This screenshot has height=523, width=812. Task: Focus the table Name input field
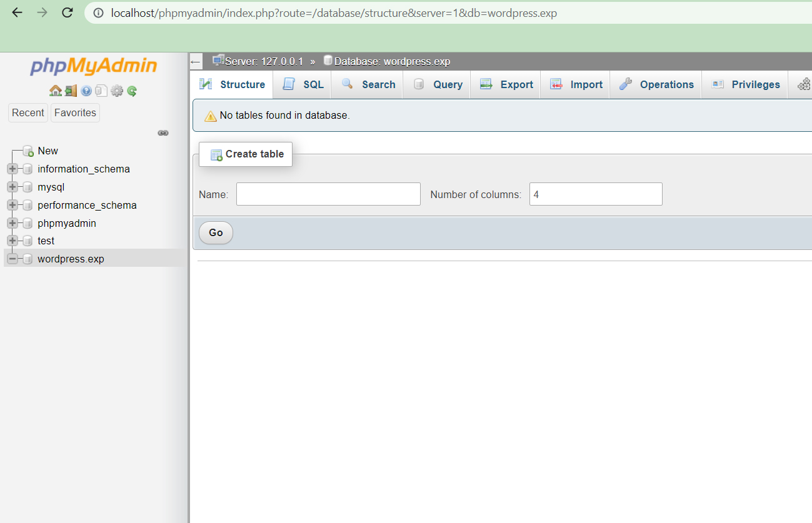[328, 194]
